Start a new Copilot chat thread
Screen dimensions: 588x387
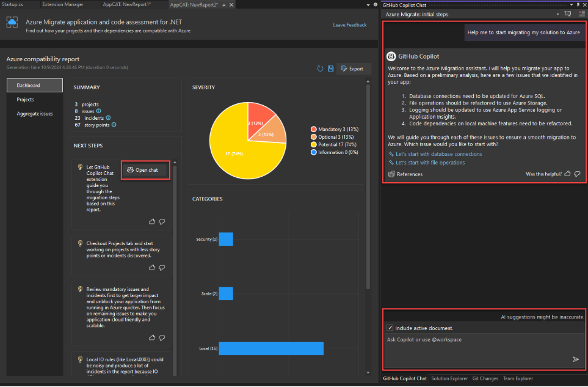(x=568, y=13)
